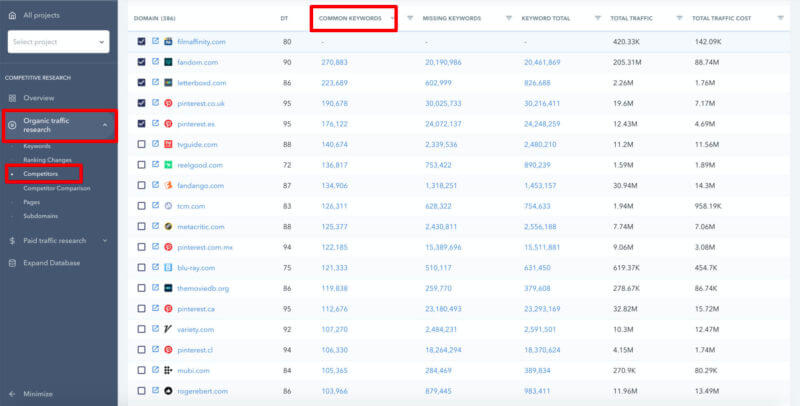Screen dimensions: 800x406
Task: Click the reelgood.com favicon
Action: pyautogui.click(x=168, y=165)
